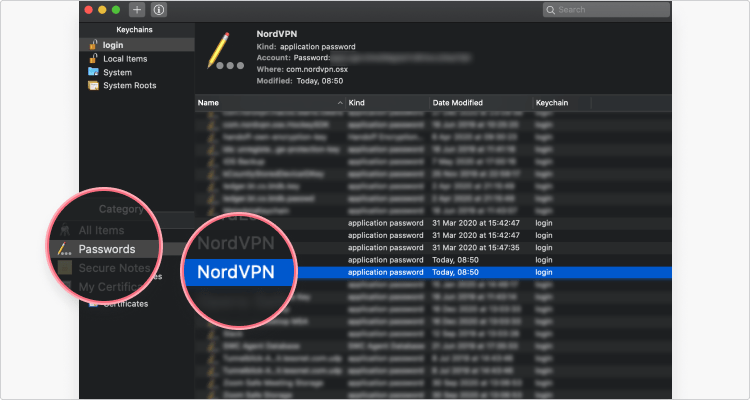Click 'Where: com.nordvpn.osx' in item details
The width and height of the screenshot is (750, 400).
(x=302, y=69)
